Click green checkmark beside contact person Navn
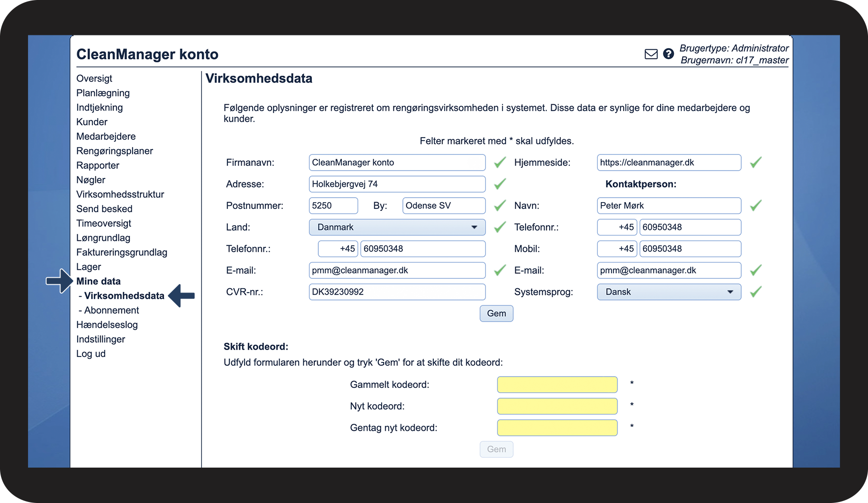Image resolution: width=868 pixels, height=503 pixels. click(x=756, y=206)
